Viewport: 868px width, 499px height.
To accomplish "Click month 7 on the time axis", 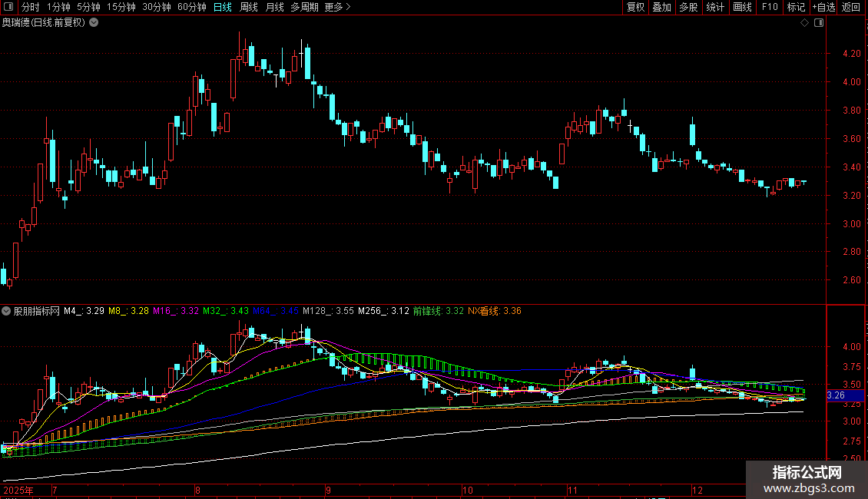I will 55,490.
